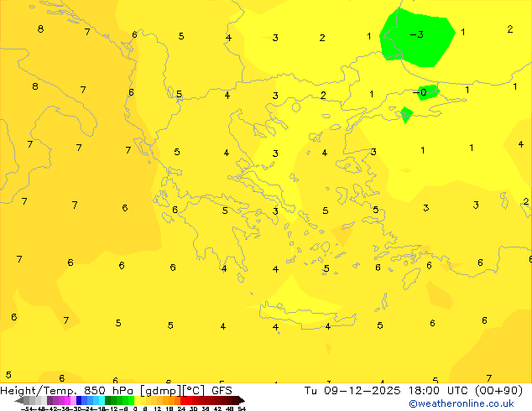Image resolution: width=532 pixels, height=411 pixels.
Task: Click the gray left arrow end of the legend
Action: coord(19,400)
